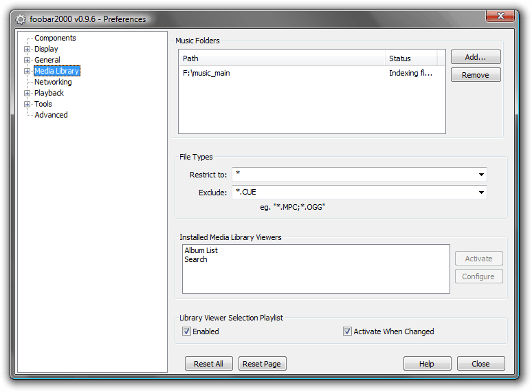Click the Close button at the bottom
Viewport: 532px width, 392px height.
[x=480, y=364]
